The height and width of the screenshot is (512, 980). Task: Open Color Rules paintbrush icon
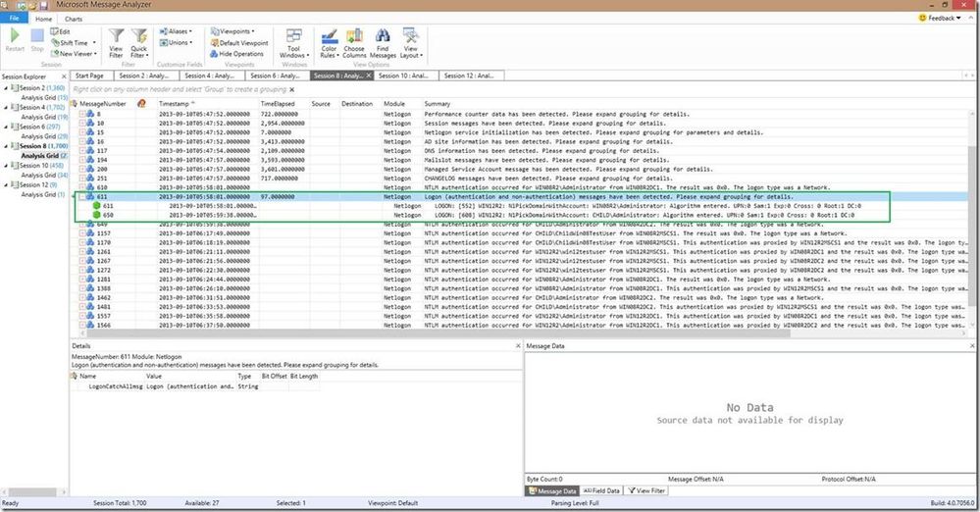[x=330, y=36]
